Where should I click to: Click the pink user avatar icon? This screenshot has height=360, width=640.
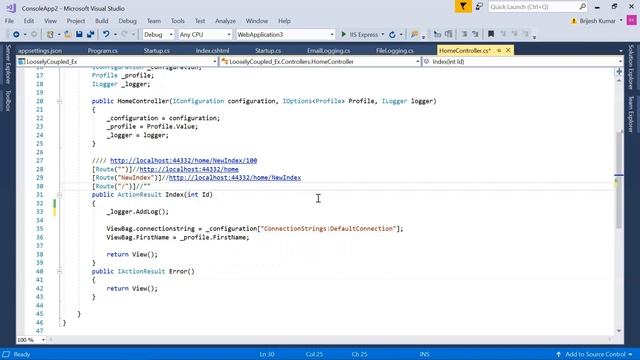click(631, 20)
